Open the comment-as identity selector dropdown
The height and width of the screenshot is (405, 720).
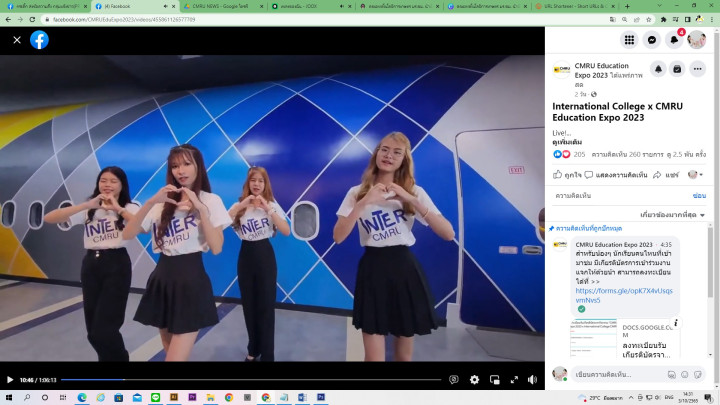pos(695,174)
